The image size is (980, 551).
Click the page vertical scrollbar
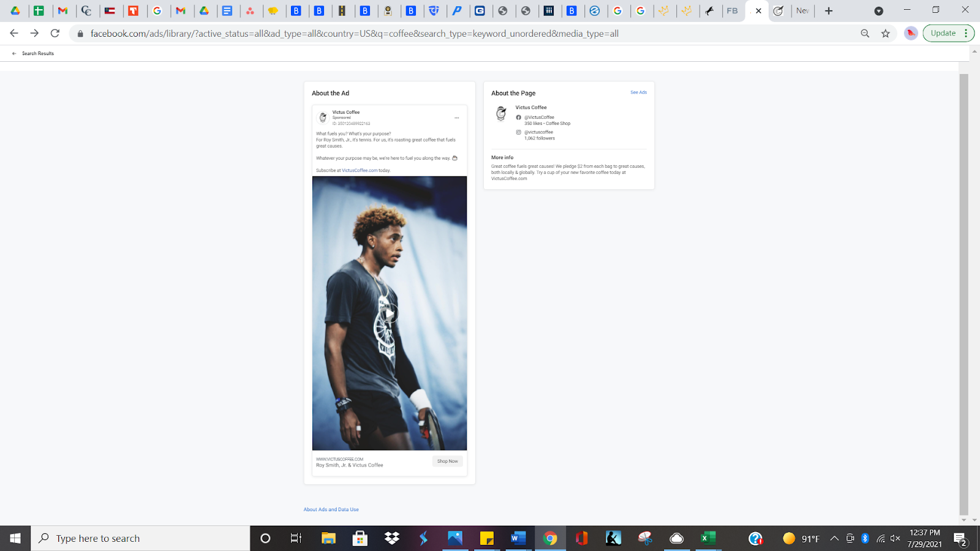tap(964, 294)
